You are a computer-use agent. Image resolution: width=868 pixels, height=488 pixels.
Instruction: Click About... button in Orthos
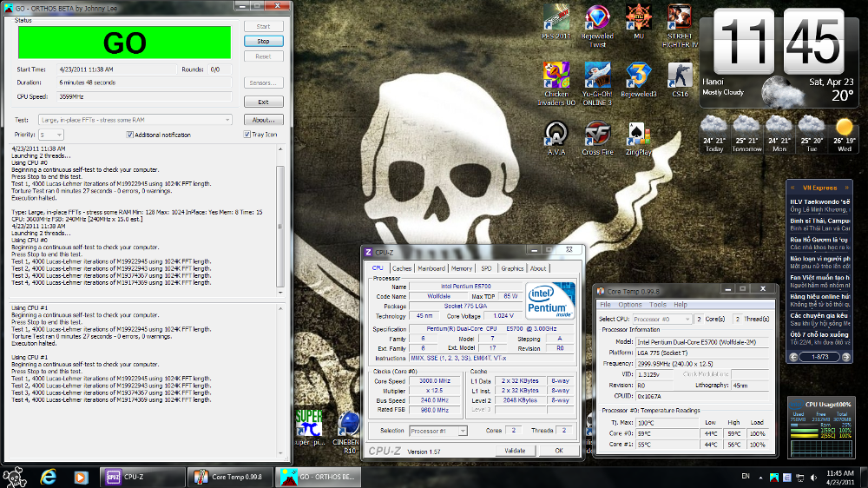pos(264,120)
